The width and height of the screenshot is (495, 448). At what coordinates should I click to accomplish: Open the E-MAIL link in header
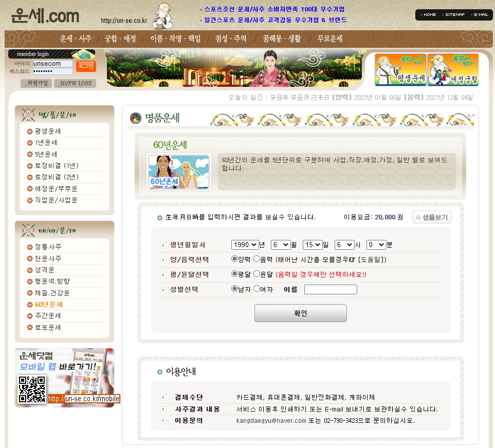click(480, 15)
